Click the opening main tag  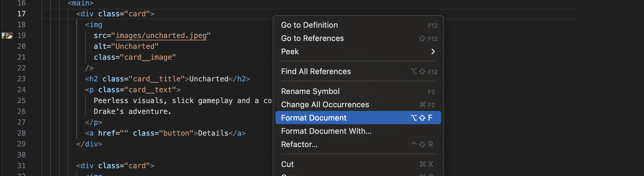[x=81, y=3]
